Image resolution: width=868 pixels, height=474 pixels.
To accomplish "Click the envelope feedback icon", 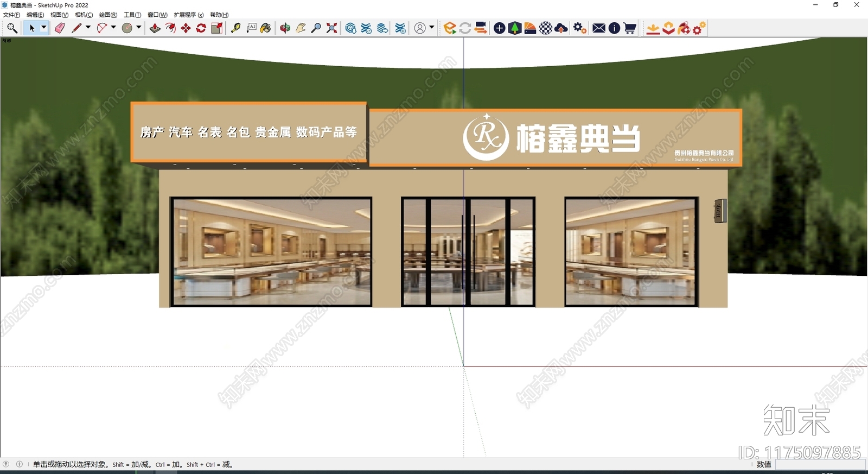I will (599, 28).
